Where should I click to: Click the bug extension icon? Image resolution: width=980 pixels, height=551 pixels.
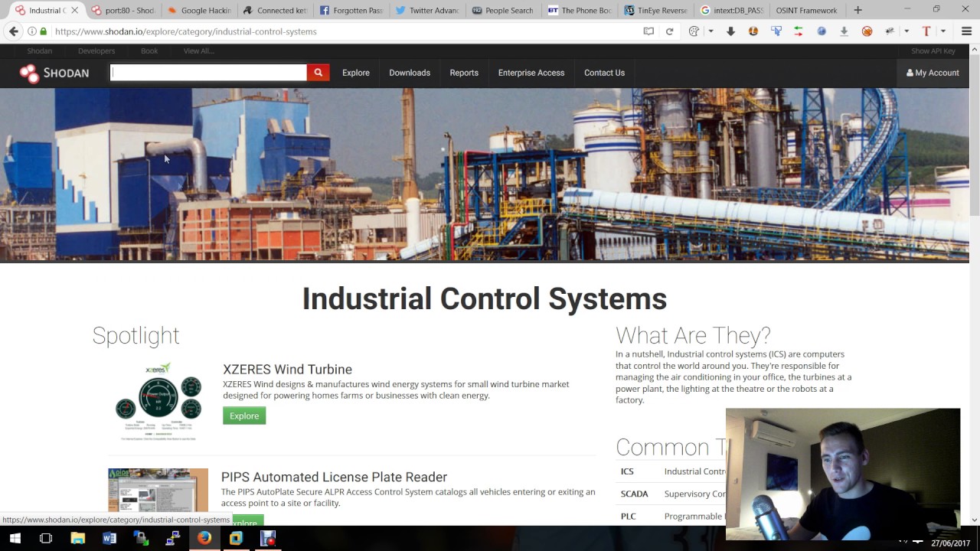(890, 31)
